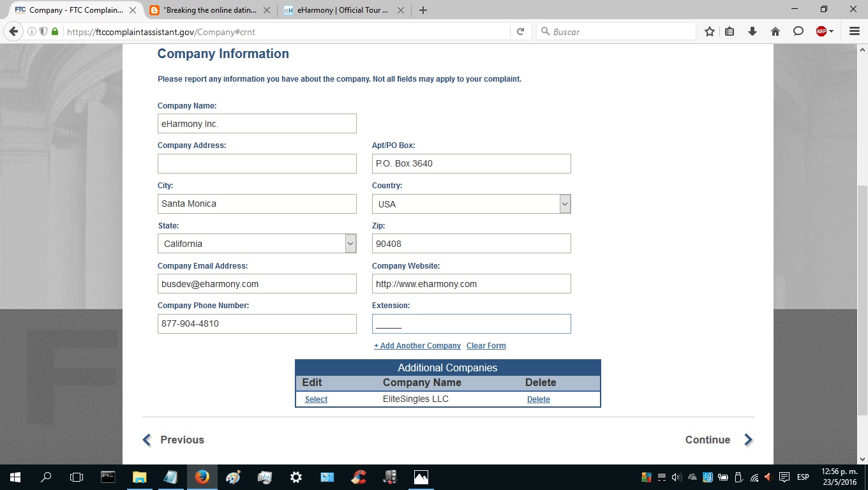Open the Action Center notifications icon
868x490 pixels.
(784, 477)
